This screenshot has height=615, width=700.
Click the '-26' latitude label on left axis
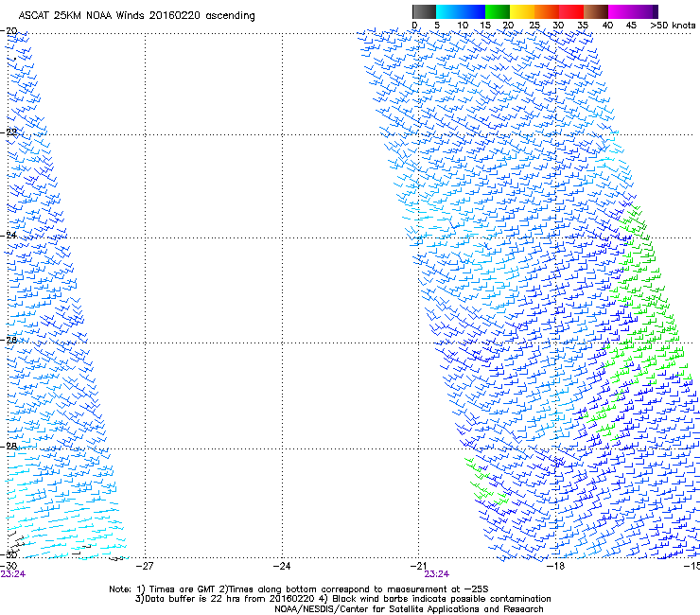click(9, 340)
